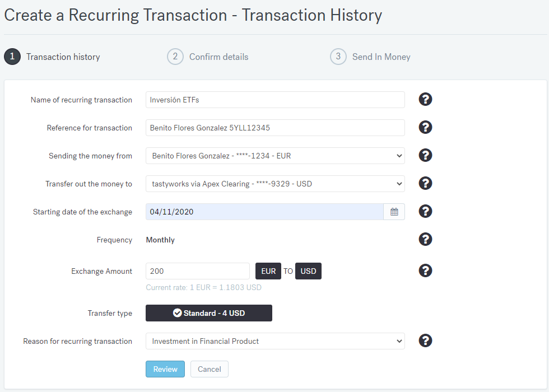Open the Reason for recurring transaction dropdown

[275, 341]
